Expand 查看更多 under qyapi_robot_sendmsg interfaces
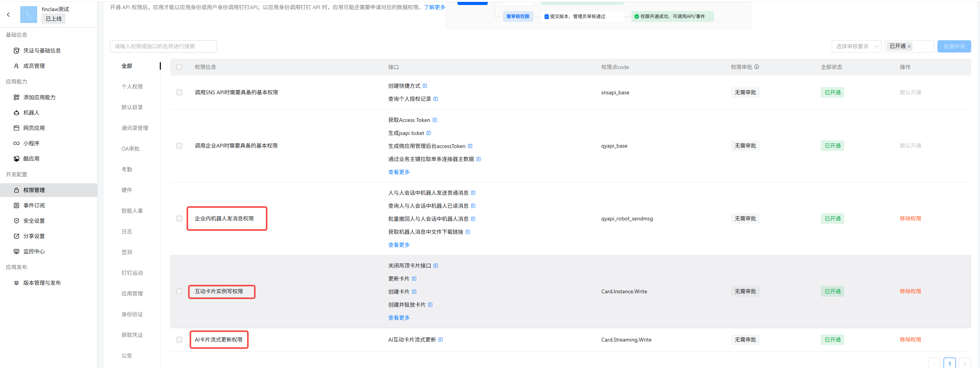 399,245
